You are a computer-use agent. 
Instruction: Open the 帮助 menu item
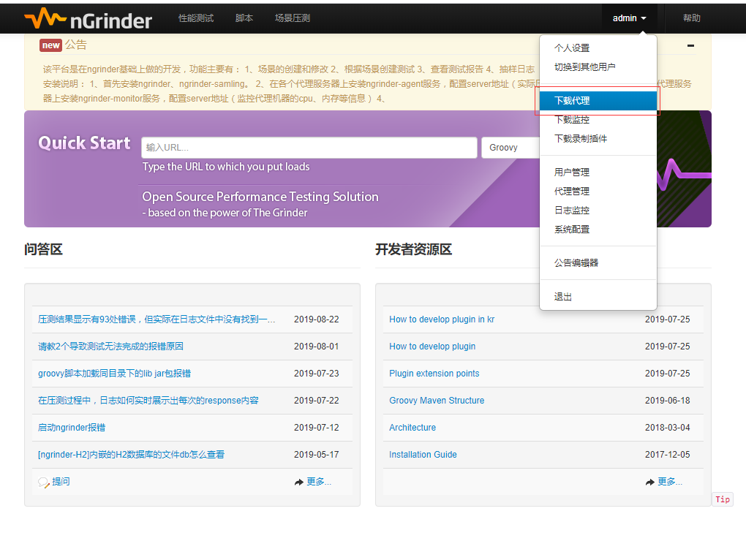click(x=692, y=18)
